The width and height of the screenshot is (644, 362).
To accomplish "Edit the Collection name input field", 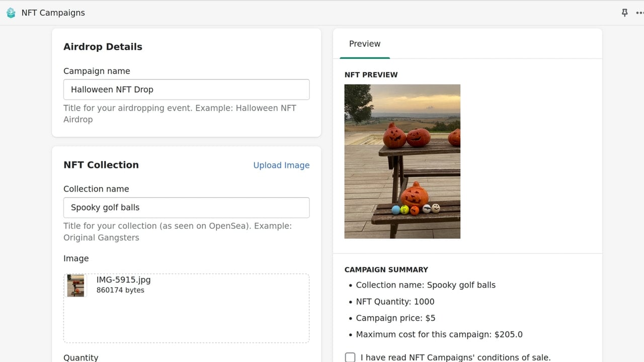I will tap(186, 208).
